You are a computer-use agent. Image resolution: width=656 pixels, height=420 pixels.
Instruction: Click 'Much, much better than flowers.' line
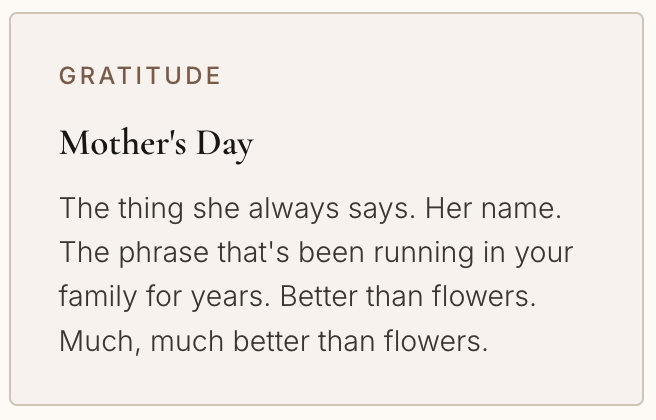[274, 341]
